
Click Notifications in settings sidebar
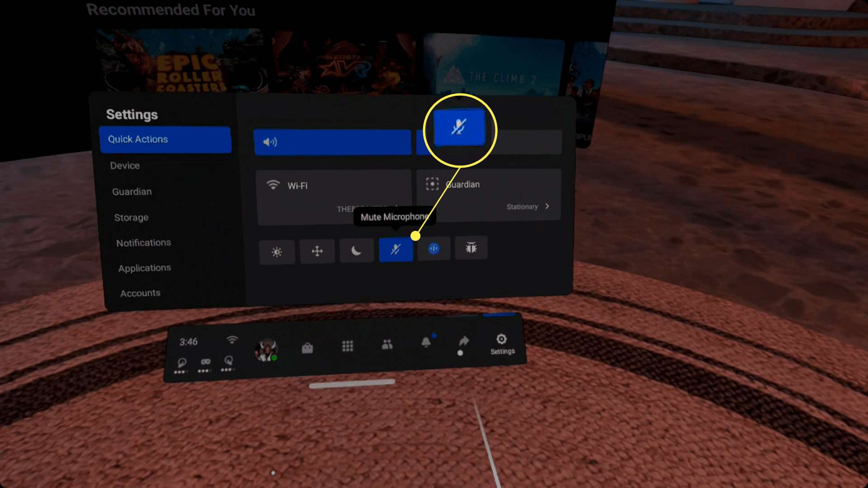143,243
